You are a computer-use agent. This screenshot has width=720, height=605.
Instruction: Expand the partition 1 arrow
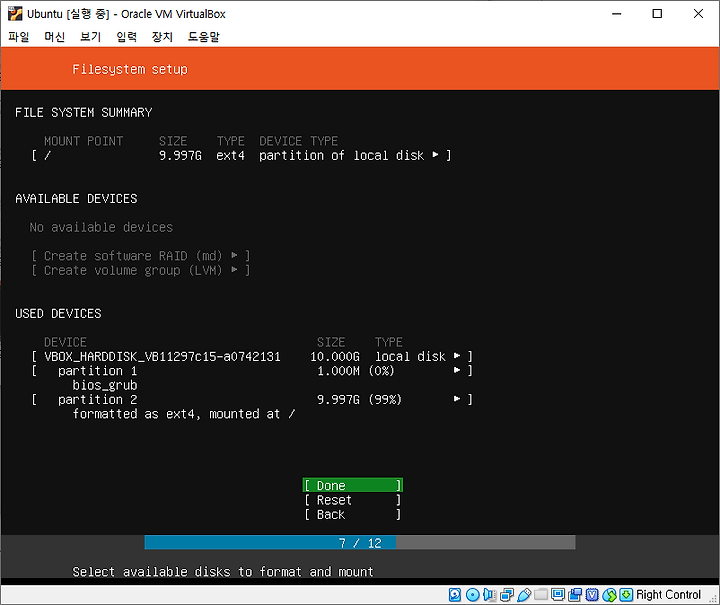pos(457,370)
